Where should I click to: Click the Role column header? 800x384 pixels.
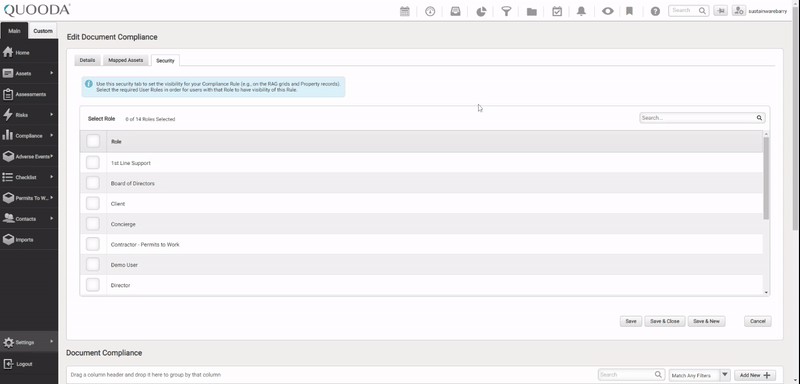pos(116,141)
